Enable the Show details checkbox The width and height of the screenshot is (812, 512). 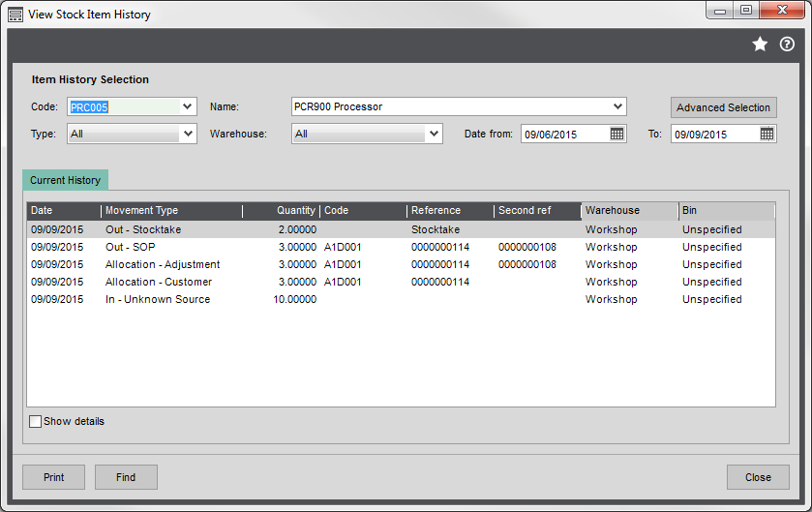click(x=36, y=422)
